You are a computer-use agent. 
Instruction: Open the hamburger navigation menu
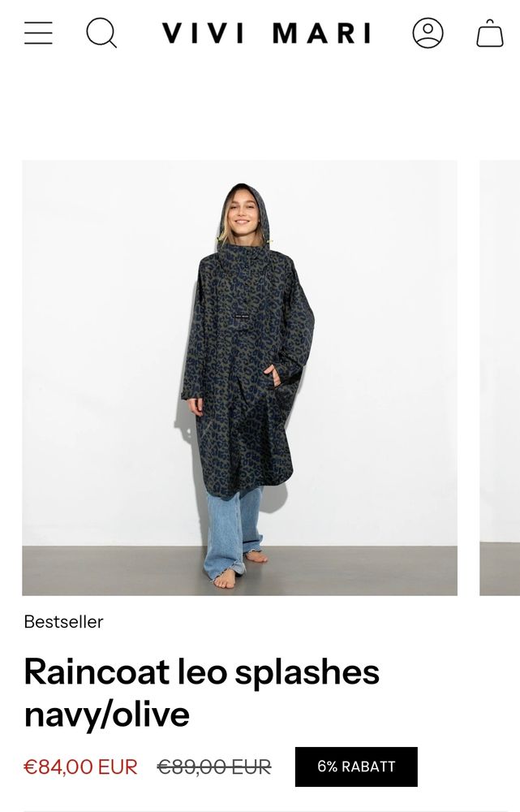[38, 33]
